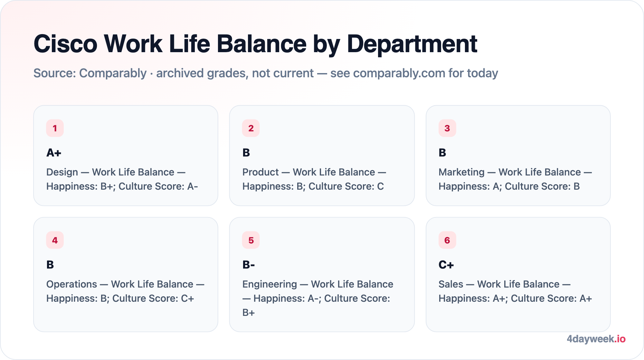Select the Design Work Life Balance description
This screenshot has width=644, height=360.
point(122,179)
